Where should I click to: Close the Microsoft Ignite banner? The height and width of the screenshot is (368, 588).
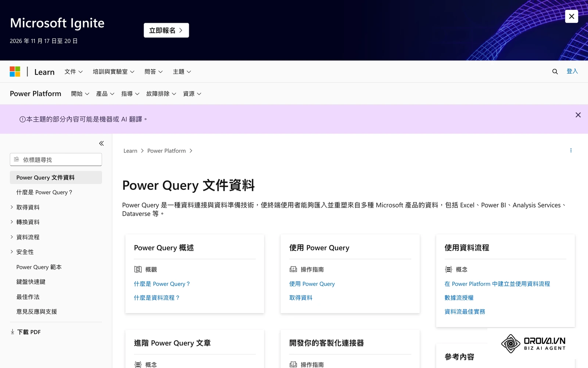point(571,16)
